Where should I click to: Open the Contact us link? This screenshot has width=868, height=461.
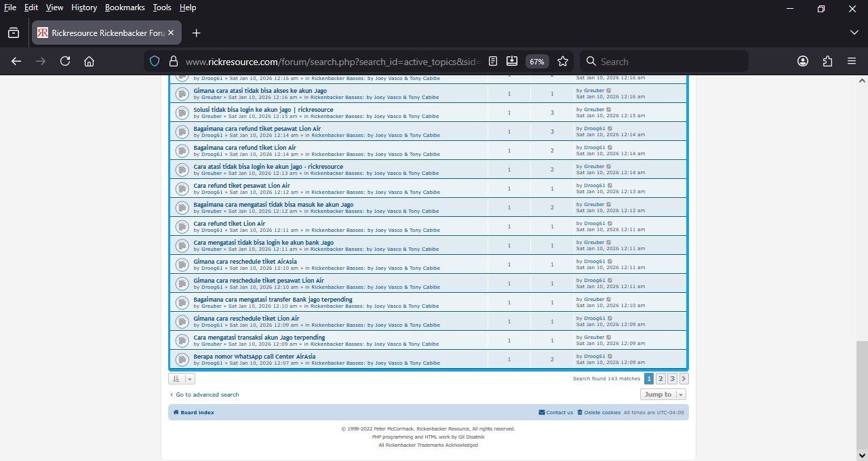pyautogui.click(x=556, y=412)
